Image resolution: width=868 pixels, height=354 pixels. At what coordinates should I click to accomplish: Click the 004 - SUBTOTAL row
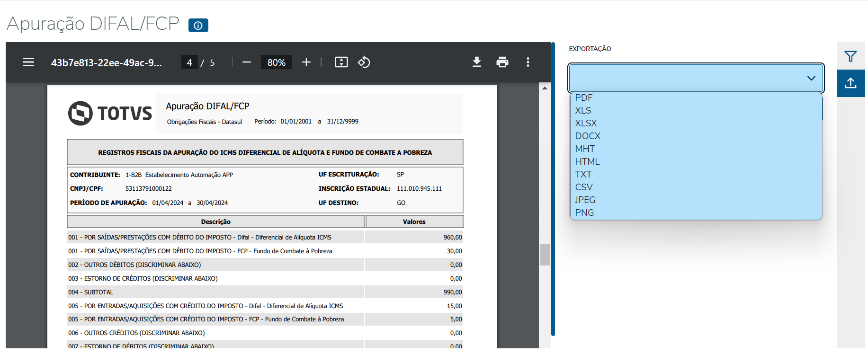click(265, 292)
